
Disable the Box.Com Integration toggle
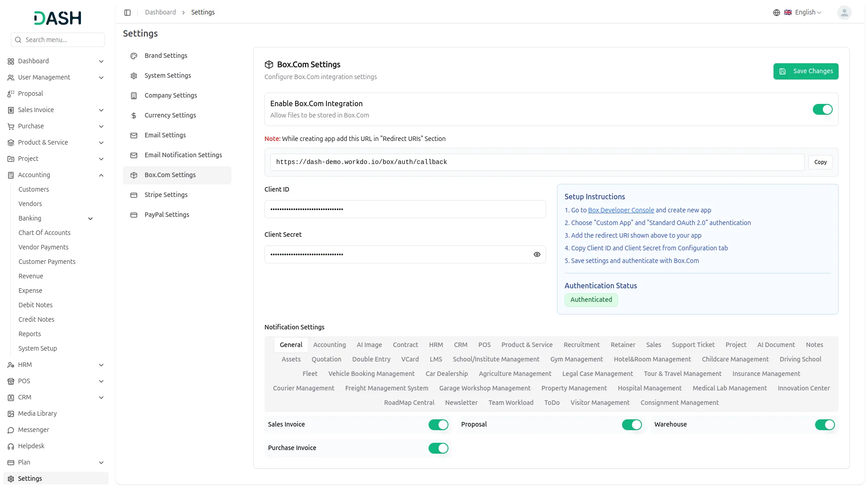[x=822, y=109]
